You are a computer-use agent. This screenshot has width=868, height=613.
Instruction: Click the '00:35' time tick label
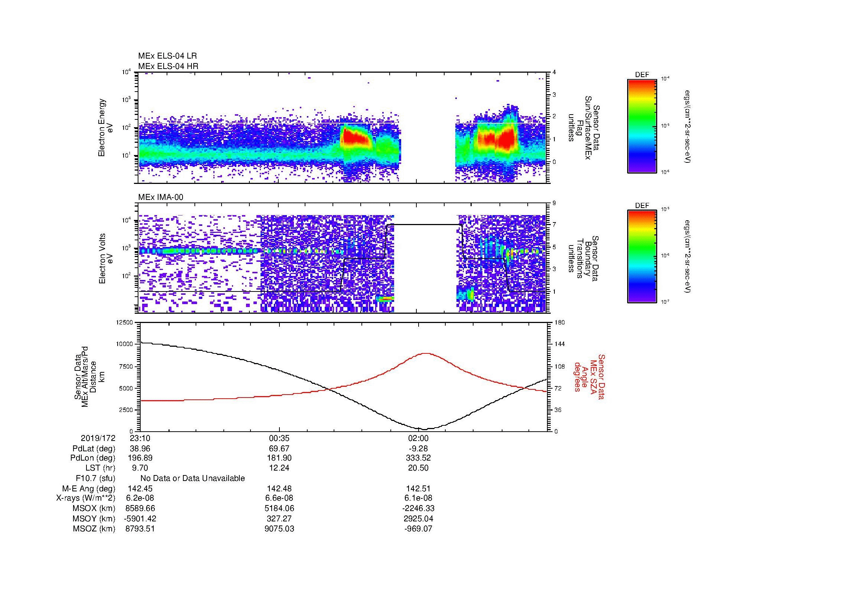(x=279, y=438)
